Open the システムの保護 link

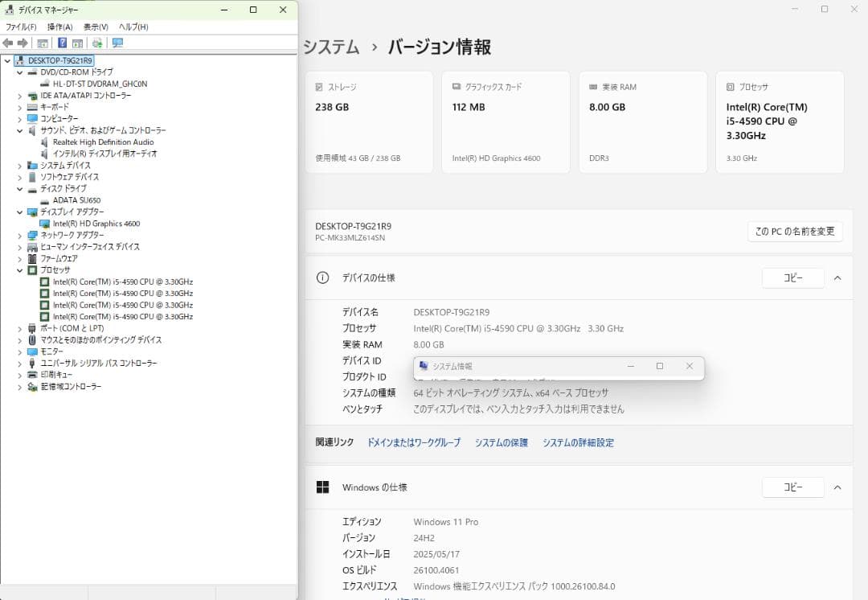500,442
